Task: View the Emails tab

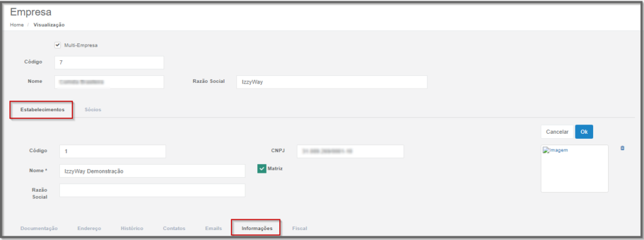Action: pos(214,228)
